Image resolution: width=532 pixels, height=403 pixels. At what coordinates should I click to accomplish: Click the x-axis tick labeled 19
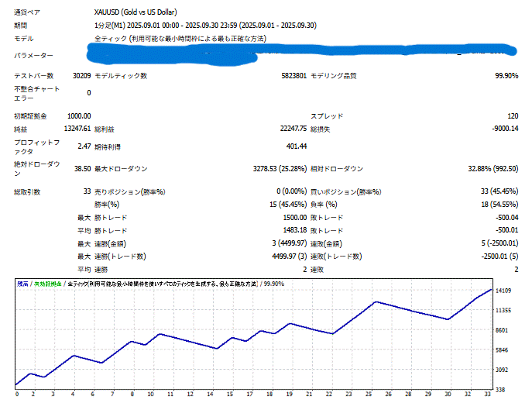(x=290, y=394)
